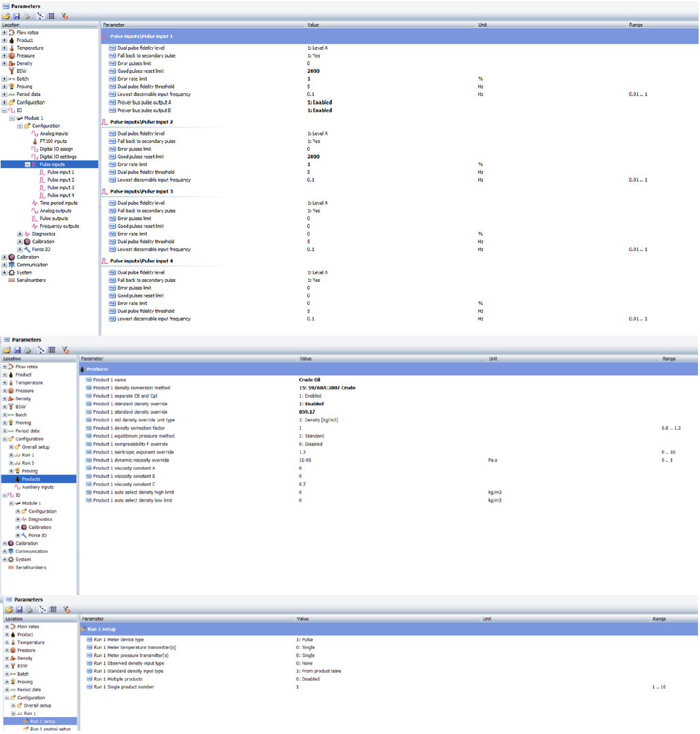This screenshot has width=700, height=734.
Task: Click Print icon in Products window toolbar
Action: point(28,350)
